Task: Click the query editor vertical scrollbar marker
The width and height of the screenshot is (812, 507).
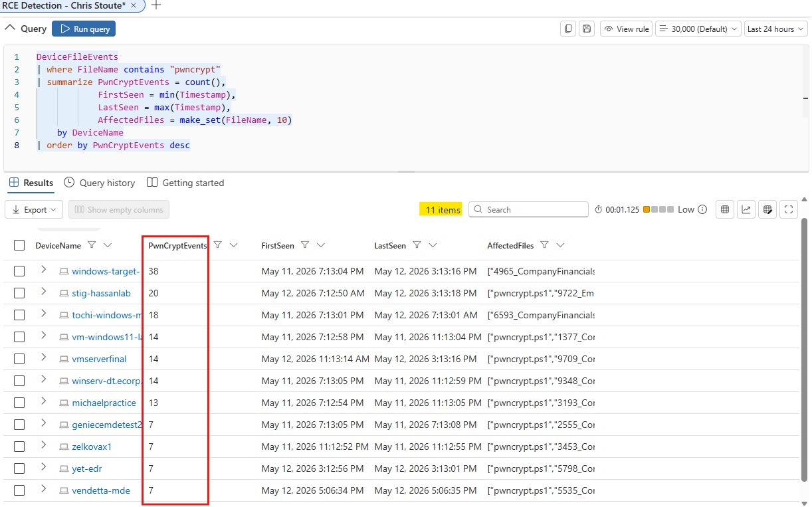Action: 805,98
